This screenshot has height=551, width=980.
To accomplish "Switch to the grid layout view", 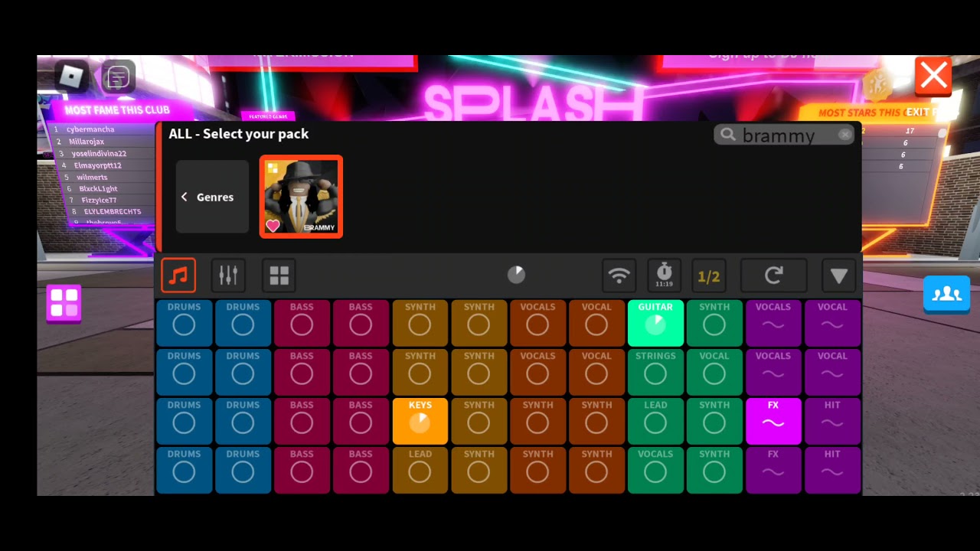I will pos(279,275).
